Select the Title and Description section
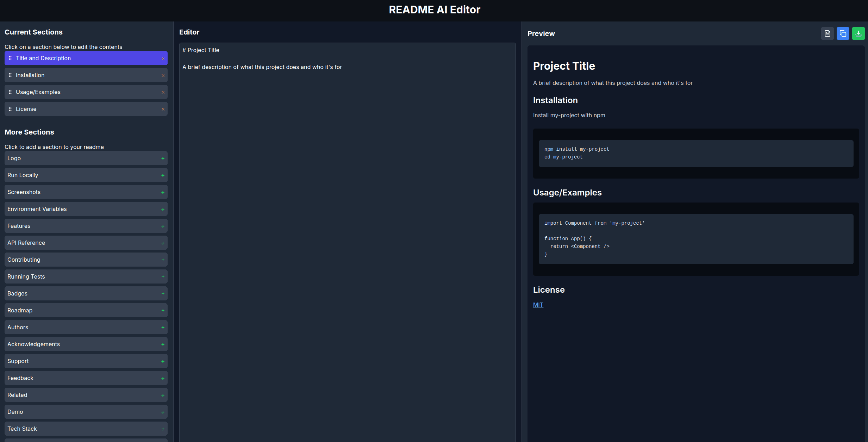868x442 pixels. (86, 58)
